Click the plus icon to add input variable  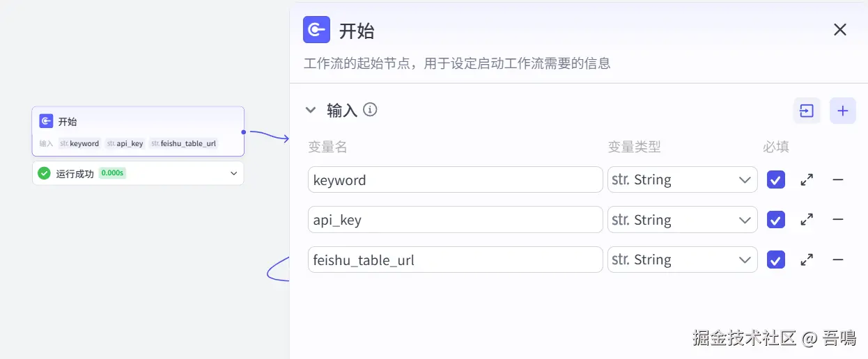(842, 111)
